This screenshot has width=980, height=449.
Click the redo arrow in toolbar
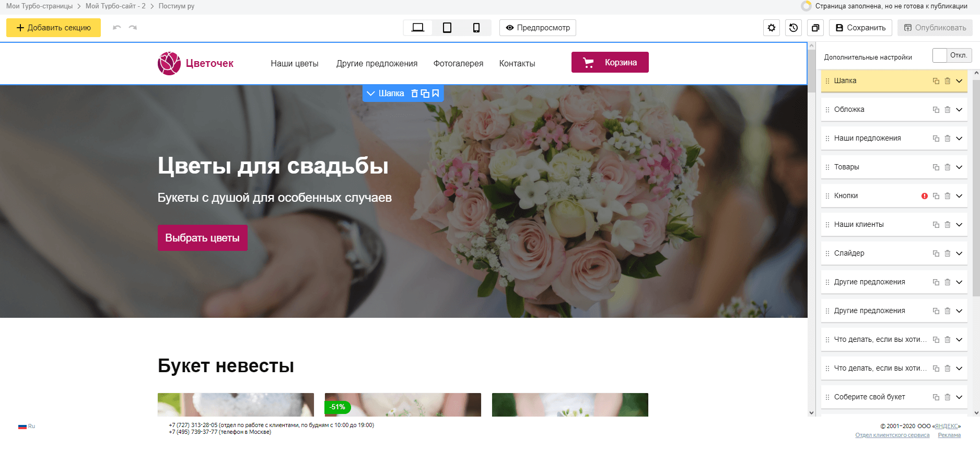(133, 28)
